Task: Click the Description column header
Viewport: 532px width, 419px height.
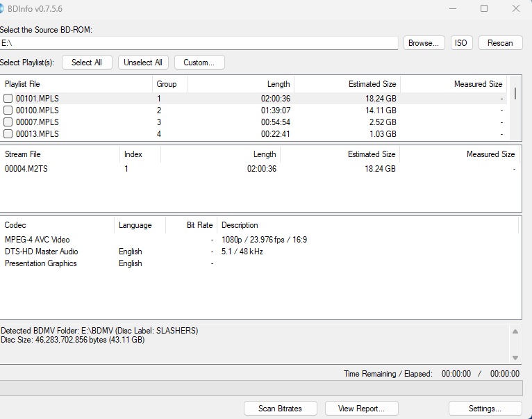Action: pos(368,225)
